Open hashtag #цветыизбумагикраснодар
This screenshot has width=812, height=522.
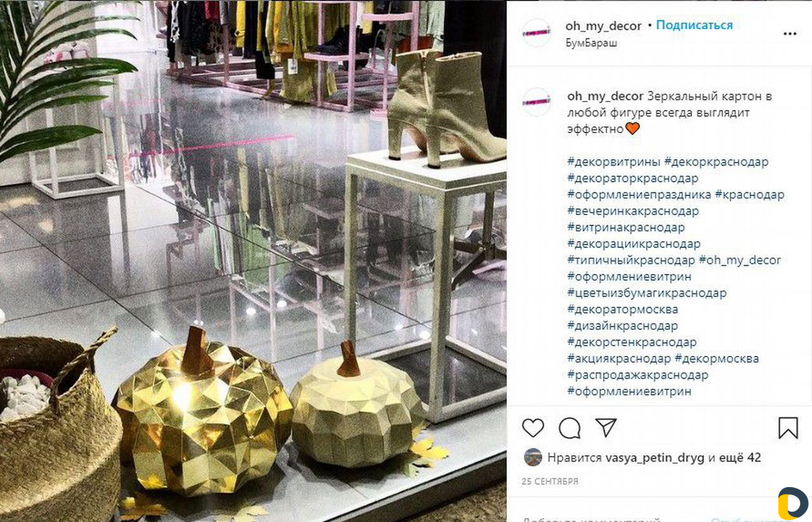click(x=646, y=293)
